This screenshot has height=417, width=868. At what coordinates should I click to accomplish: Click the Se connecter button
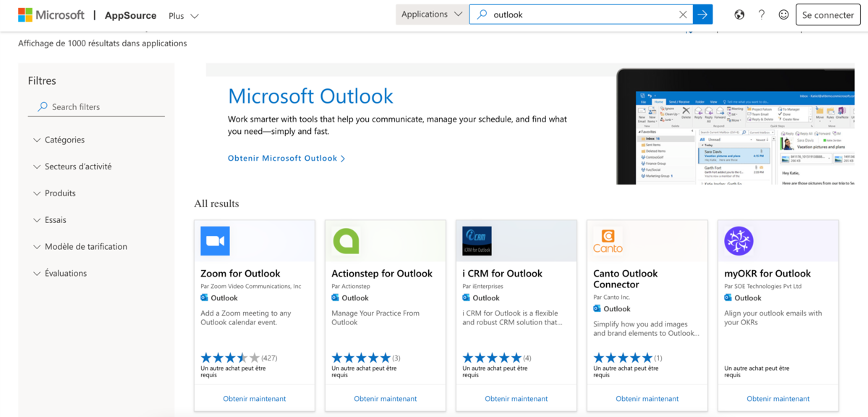[828, 14]
